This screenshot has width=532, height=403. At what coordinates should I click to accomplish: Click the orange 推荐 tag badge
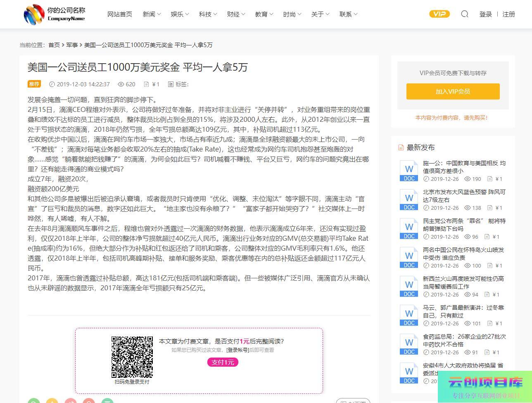pos(34,84)
